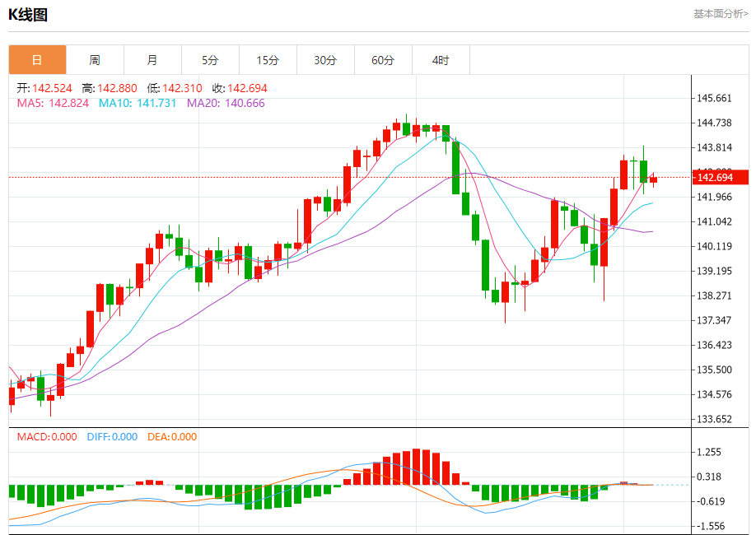Click the 140.119 axis label
Viewport: 756px width, 535px height.
(x=714, y=246)
